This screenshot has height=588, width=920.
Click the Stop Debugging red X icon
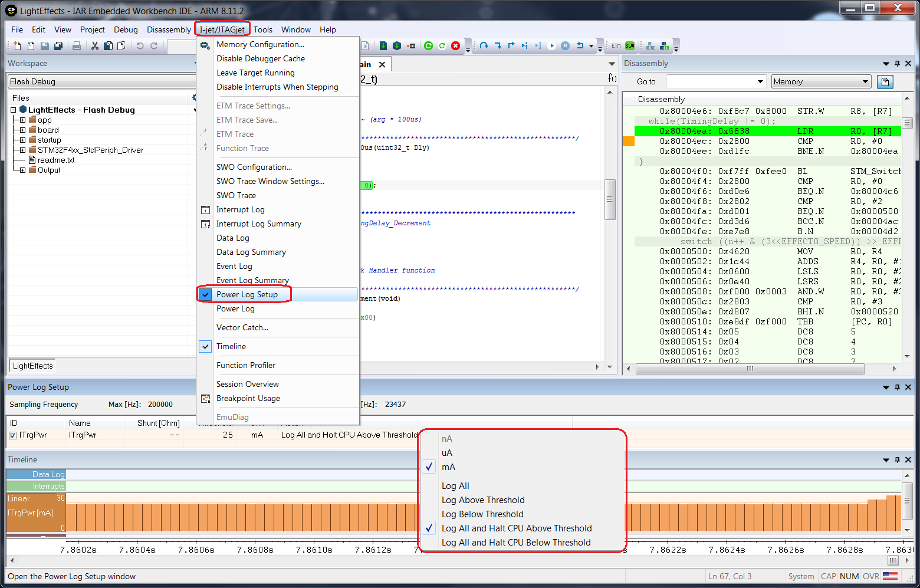(455, 46)
